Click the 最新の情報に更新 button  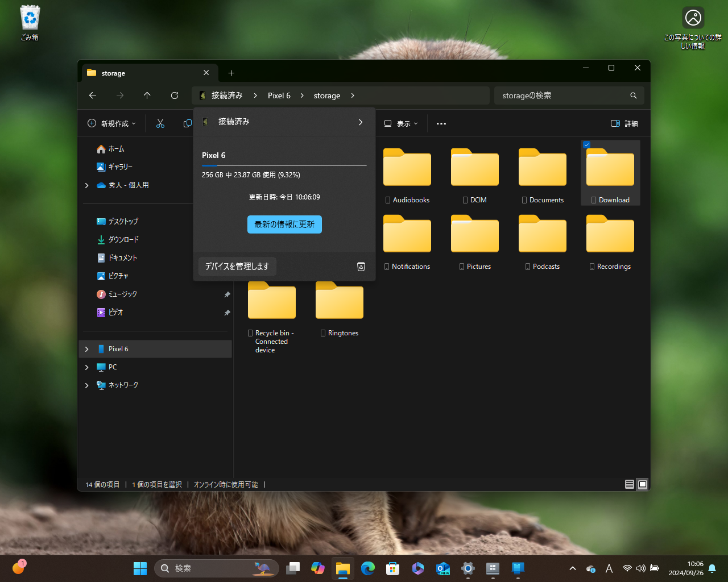[x=284, y=225]
